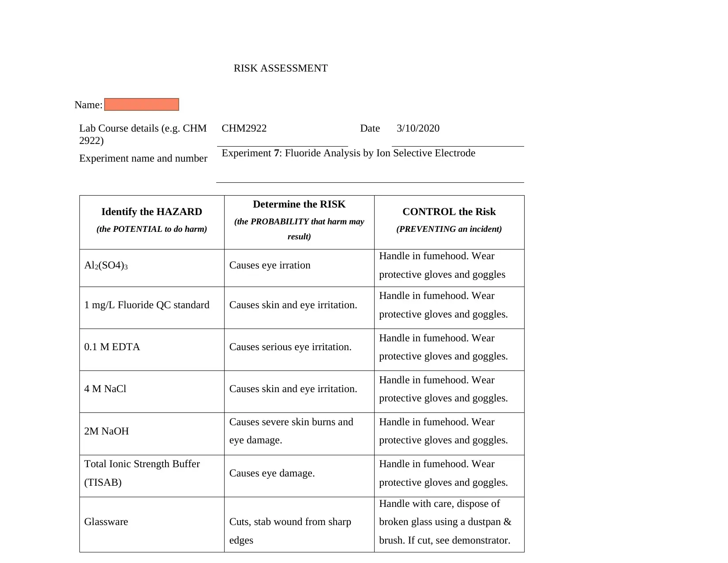Click the 'RISK ASSESSMENT' title

click(281, 68)
